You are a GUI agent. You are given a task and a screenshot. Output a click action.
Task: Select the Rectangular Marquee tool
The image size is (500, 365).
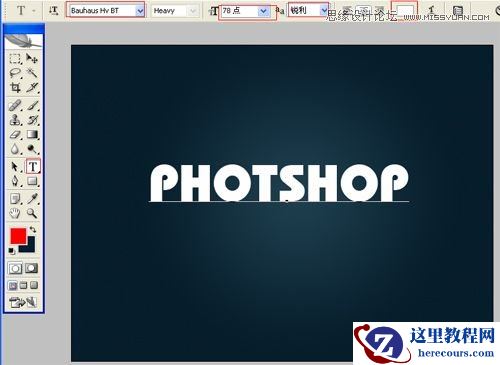[x=15, y=59]
